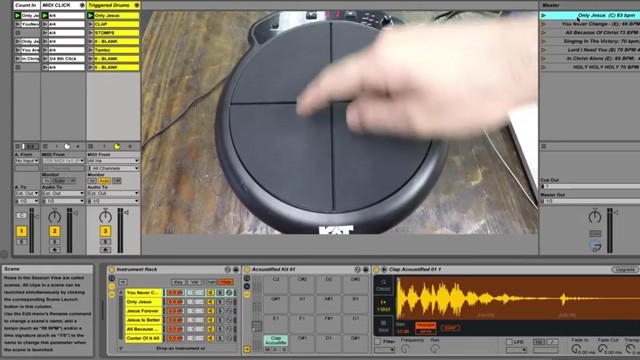
Task: Show the Chain select editor in Instrument Rack
Action: coord(210,282)
